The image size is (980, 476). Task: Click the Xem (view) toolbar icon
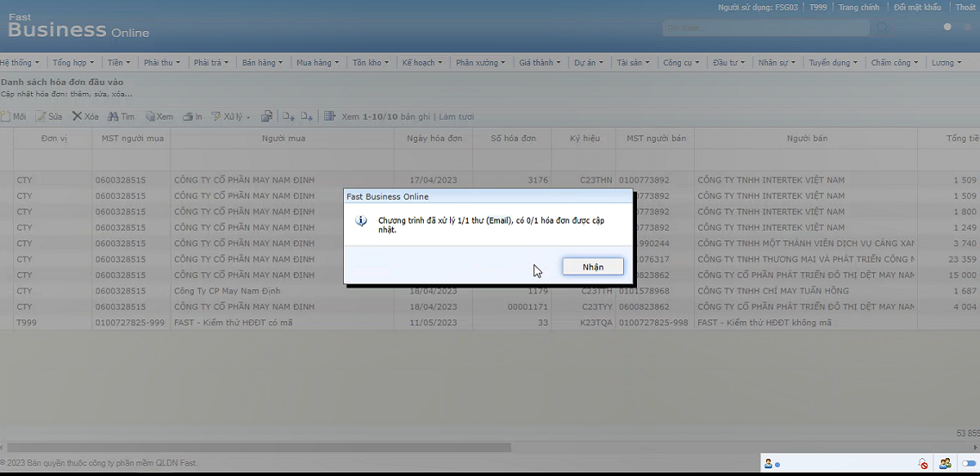[150, 117]
